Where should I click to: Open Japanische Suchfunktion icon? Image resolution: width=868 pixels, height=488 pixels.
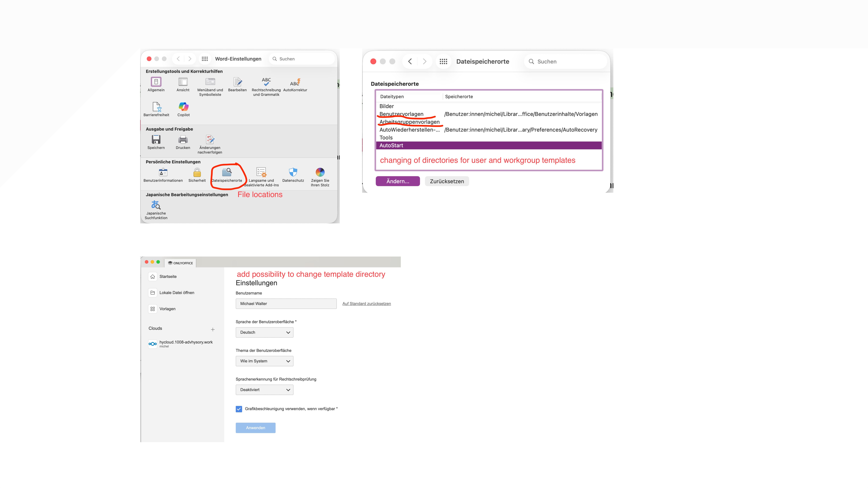156,205
